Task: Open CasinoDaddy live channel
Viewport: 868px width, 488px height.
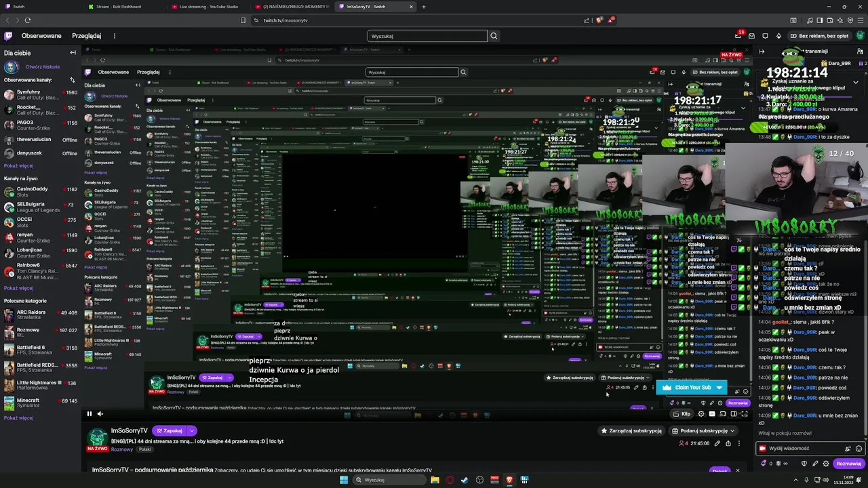Action: point(41,192)
